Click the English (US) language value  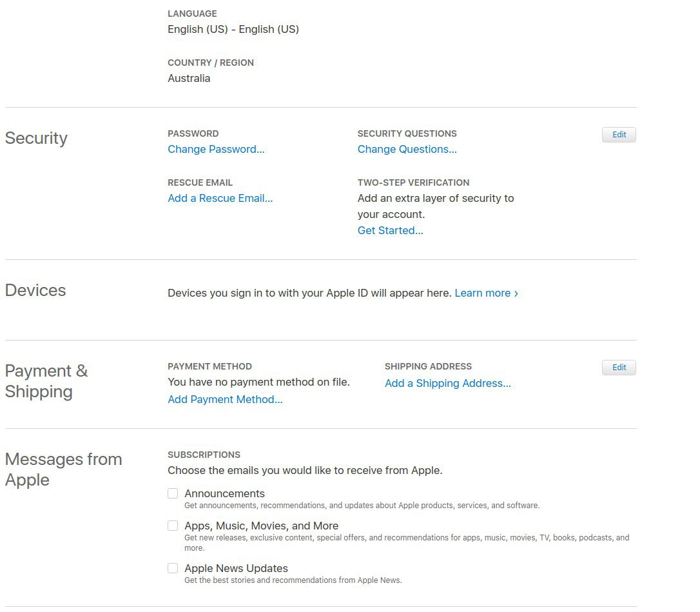[233, 30]
